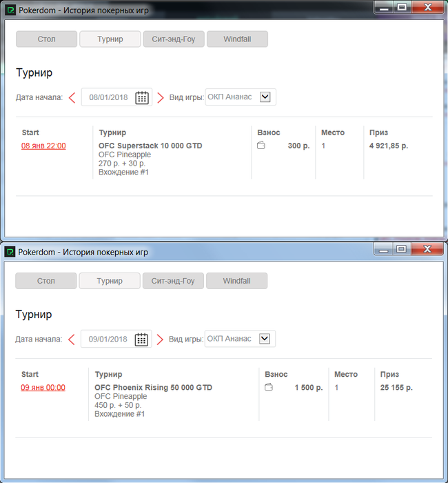Click Приз column header in top window
The height and width of the screenshot is (483, 448).
[378, 132]
